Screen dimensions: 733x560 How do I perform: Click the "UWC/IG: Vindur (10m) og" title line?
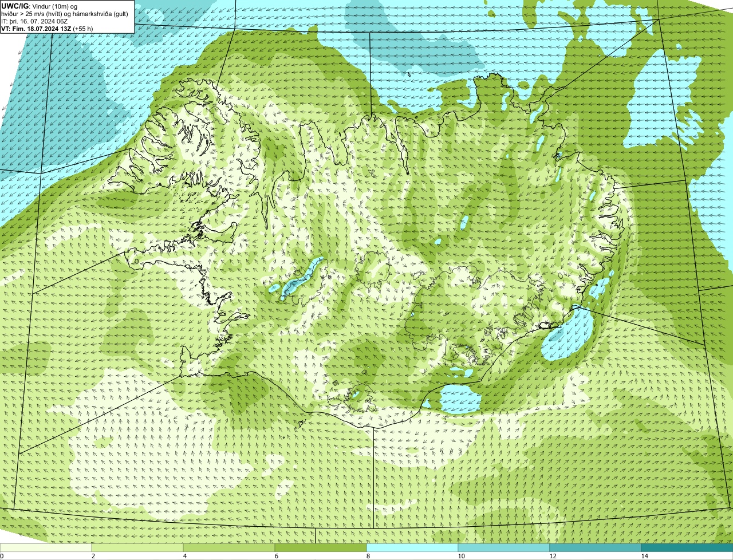pyautogui.click(x=40, y=6)
